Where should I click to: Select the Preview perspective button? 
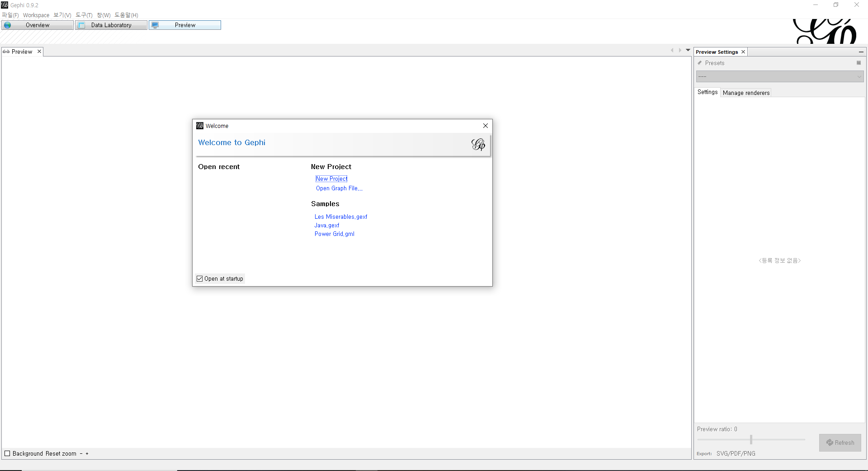point(185,25)
